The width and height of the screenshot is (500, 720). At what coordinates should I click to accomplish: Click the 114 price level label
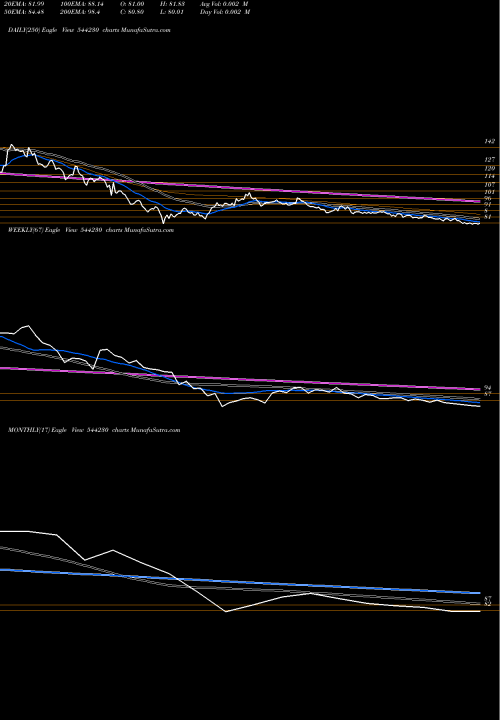click(x=490, y=176)
